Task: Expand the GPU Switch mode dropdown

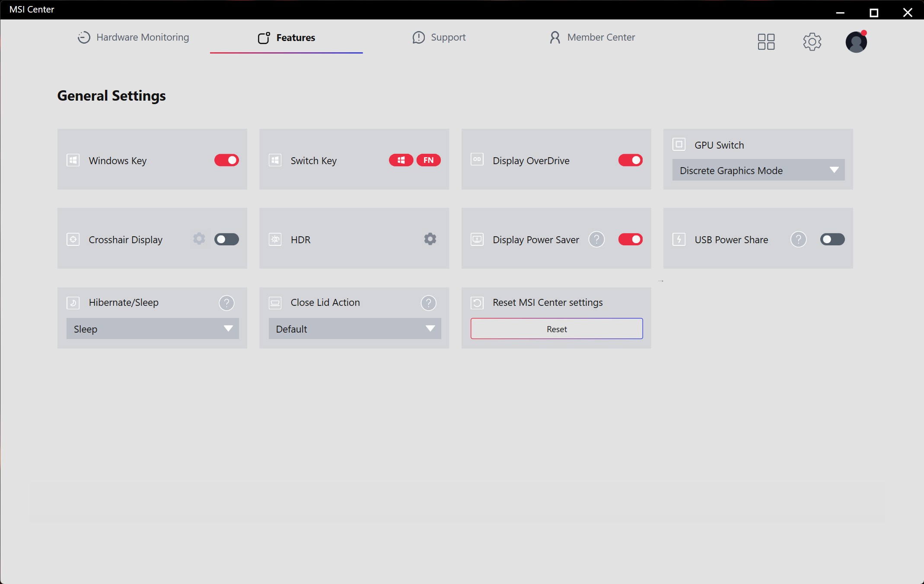Action: [758, 170]
